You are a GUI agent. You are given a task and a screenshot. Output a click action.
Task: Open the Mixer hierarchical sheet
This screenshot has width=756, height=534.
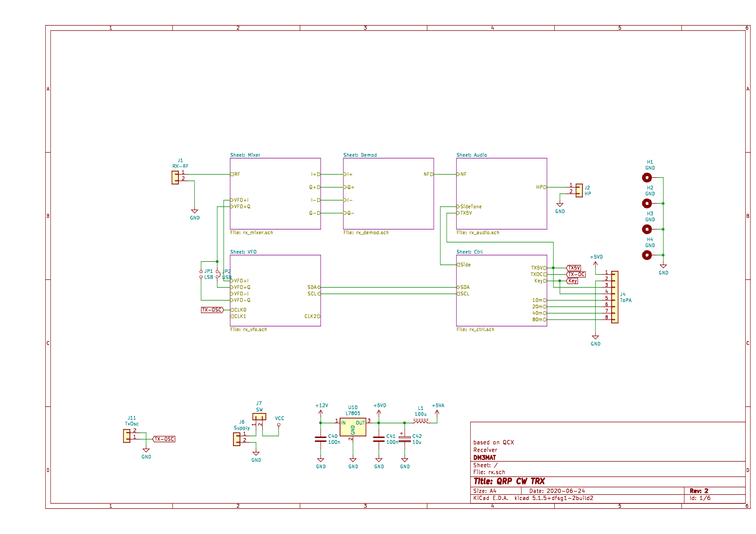click(275, 194)
